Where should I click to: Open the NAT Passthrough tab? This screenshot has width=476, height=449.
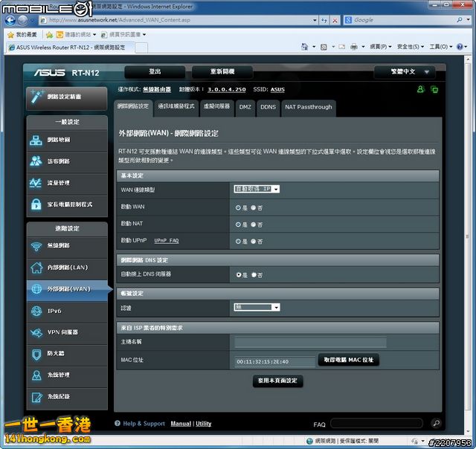(308, 107)
